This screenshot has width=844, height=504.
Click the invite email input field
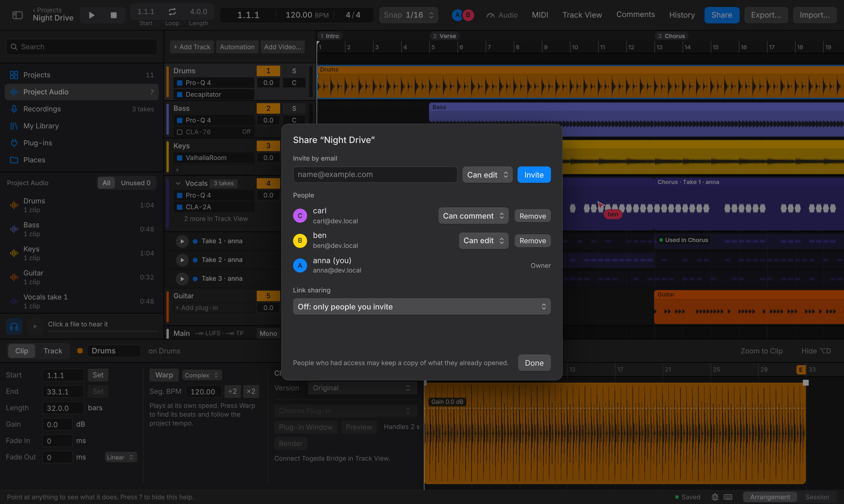point(375,175)
